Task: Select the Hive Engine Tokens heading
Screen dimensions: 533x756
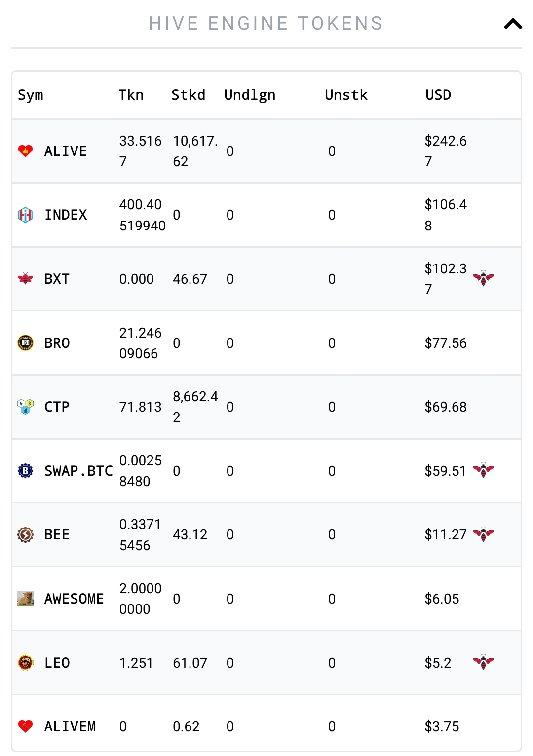Action: tap(266, 23)
